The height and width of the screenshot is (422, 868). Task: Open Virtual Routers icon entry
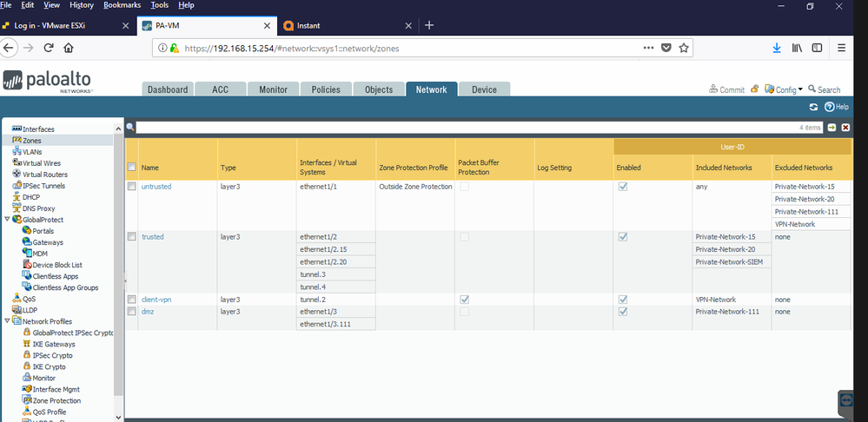17,175
